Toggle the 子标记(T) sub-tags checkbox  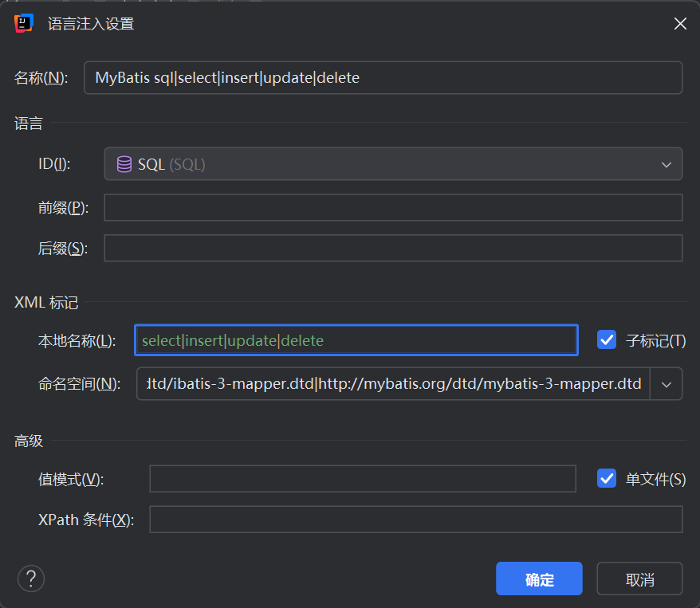point(607,340)
